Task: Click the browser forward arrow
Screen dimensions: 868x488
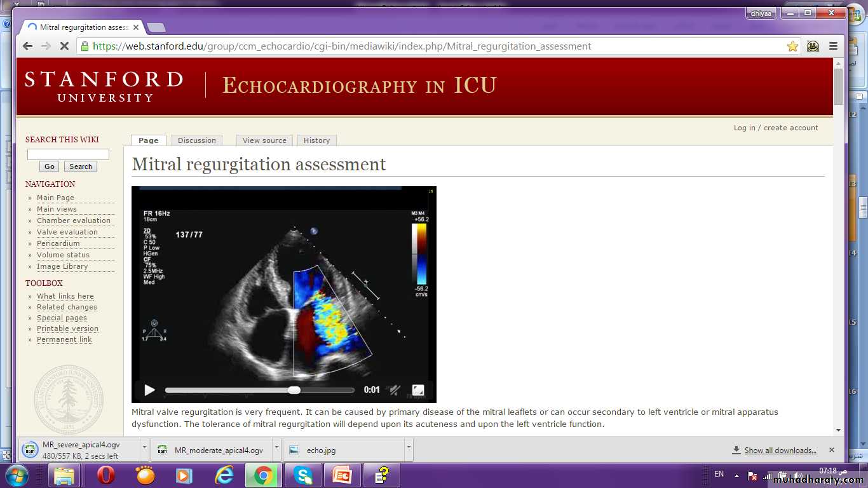Action: [x=46, y=46]
